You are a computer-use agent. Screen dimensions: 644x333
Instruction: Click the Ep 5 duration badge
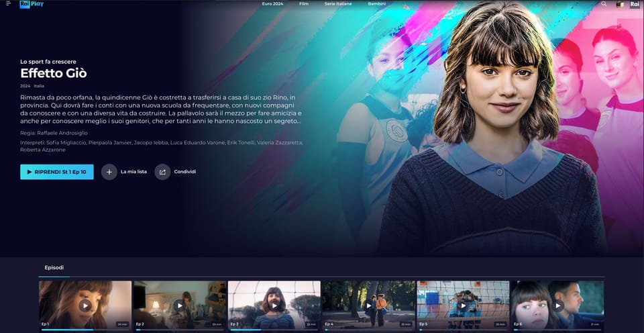(x=500, y=324)
